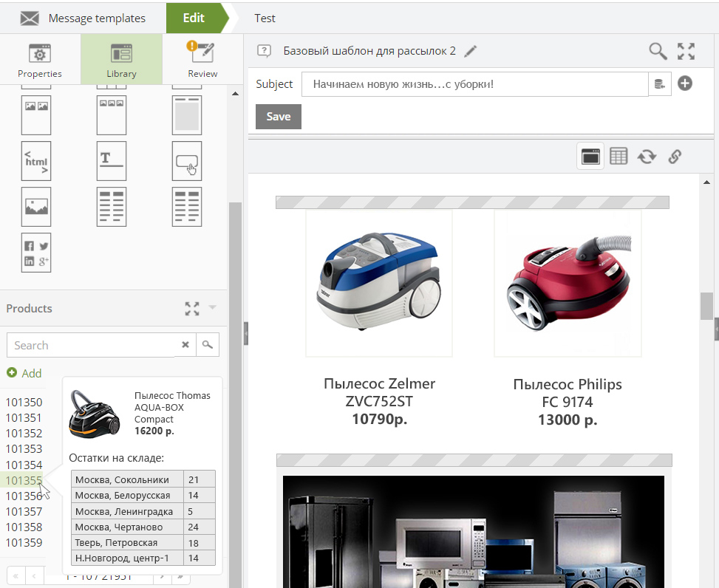Pick the two-image layout block

tap(36, 115)
